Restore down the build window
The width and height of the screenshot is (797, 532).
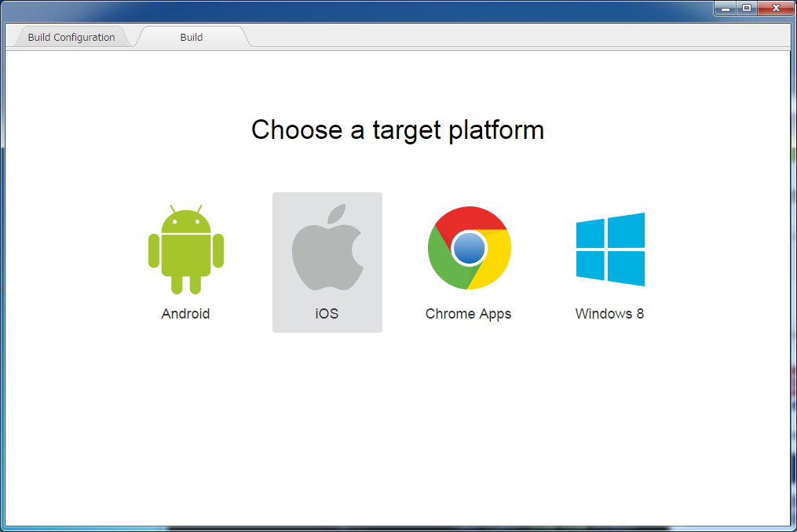click(746, 8)
